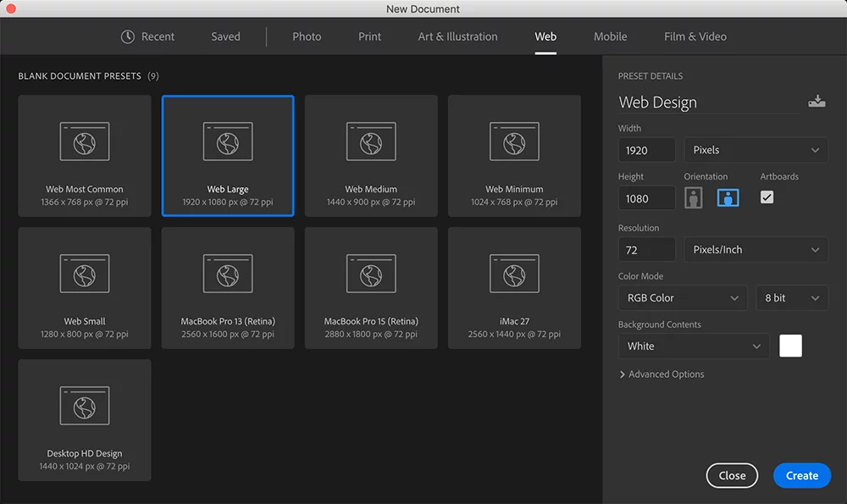This screenshot has width=847, height=504.
Task: Toggle the Artboards checkbox
Action: click(767, 197)
